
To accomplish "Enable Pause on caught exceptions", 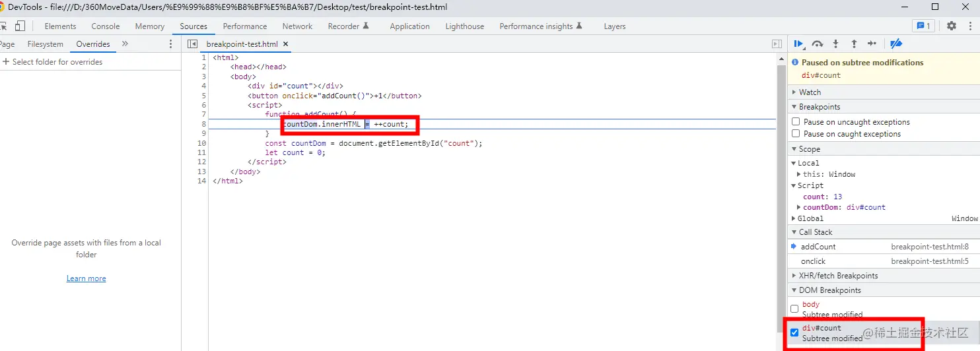I will (x=796, y=133).
